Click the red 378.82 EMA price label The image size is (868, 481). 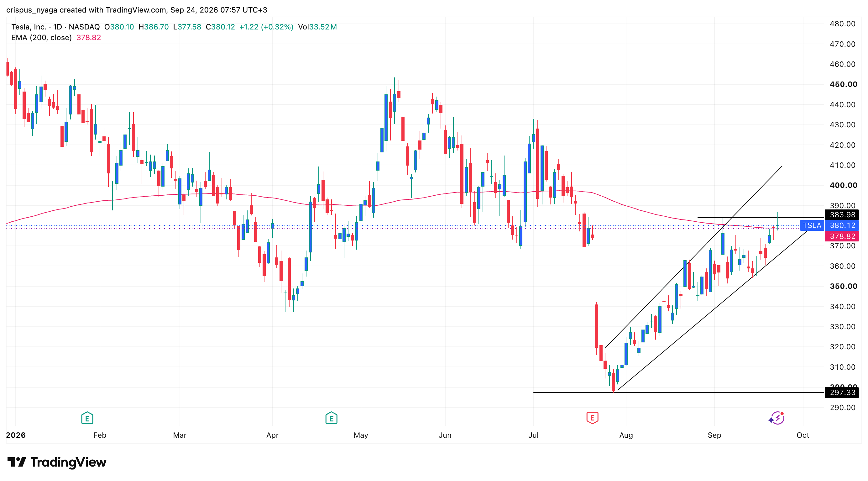[x=842, y=236]
